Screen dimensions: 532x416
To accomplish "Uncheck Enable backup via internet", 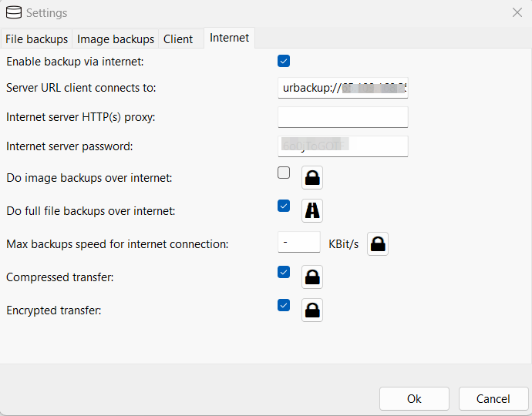I will (284, 61).
